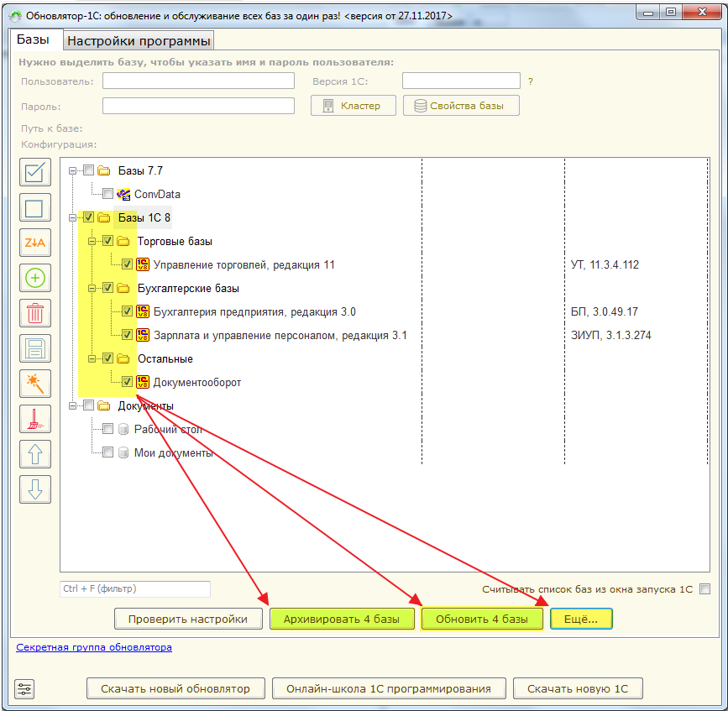The width and height of the screenshot is (728, 711).
Task: Click the deselect-all empty square icon
Action: tap(35, 207)
